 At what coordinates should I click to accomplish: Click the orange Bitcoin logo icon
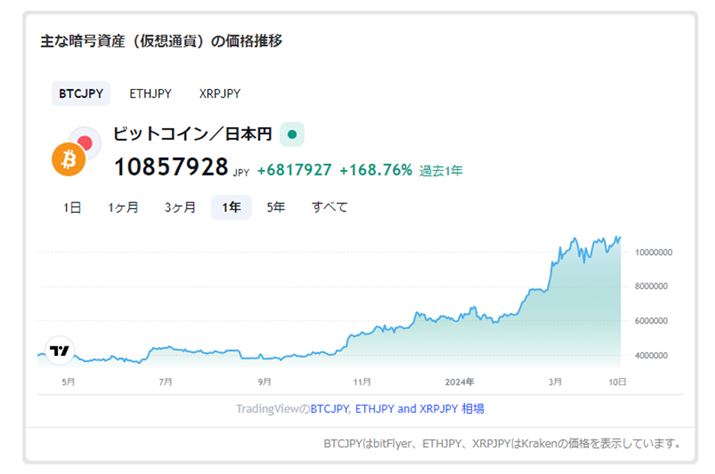[69, 159]
